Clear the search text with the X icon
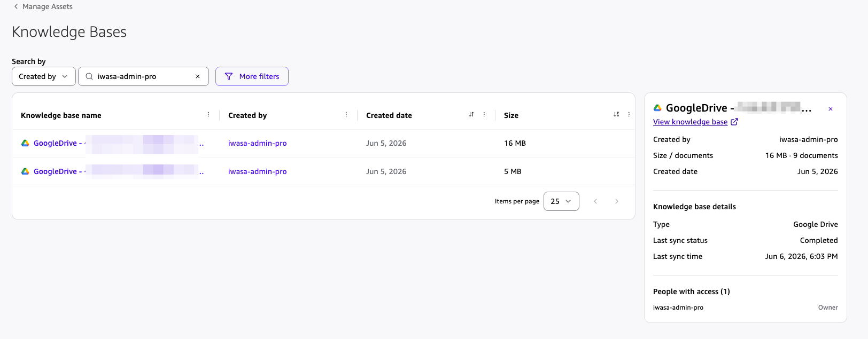The height and width of the screenshot is (339, 868). (198, 76)
